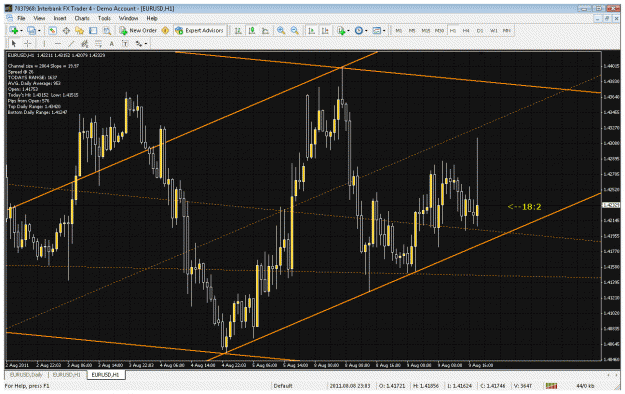Switch chart to bar chart
This screenshot has width=625, height=394.
point(238,31)
